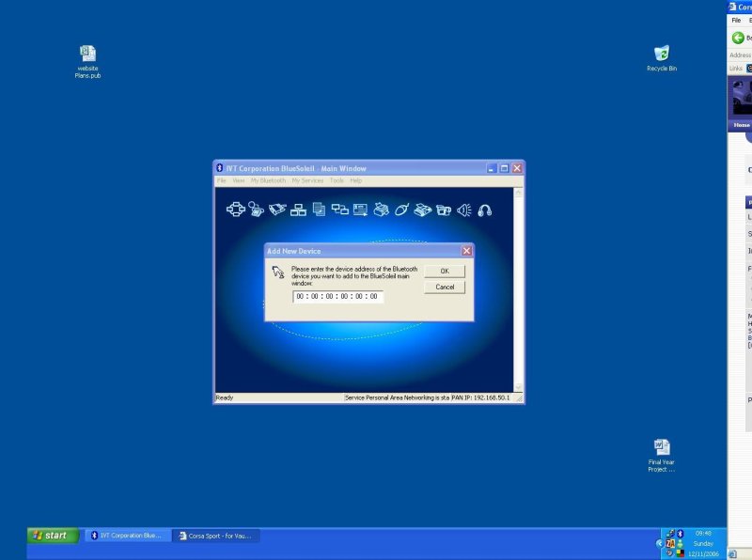Screen dimensions: 752x560
Task: Click the PAN IP: 192.168.50.1 status text
Action: click(481, 397)
